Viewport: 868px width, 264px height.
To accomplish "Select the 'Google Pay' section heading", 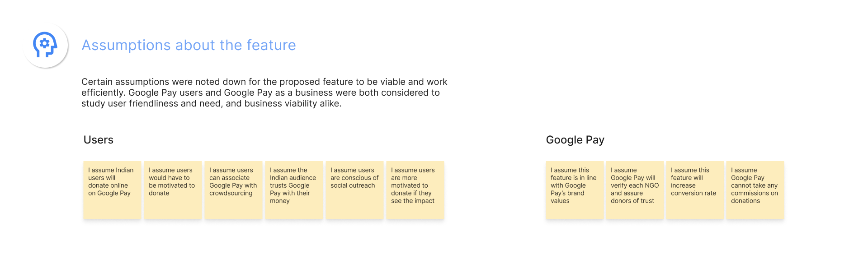I will 575,140.
